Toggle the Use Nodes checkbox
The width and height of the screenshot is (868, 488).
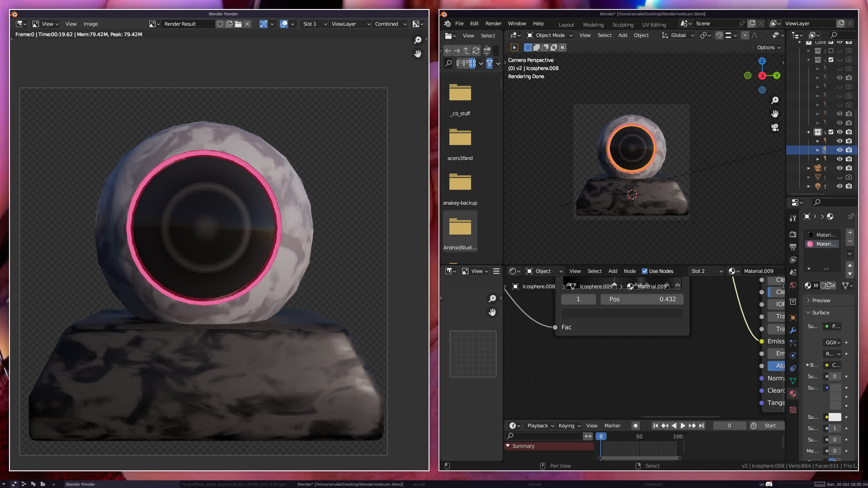[x=645, y=271]
